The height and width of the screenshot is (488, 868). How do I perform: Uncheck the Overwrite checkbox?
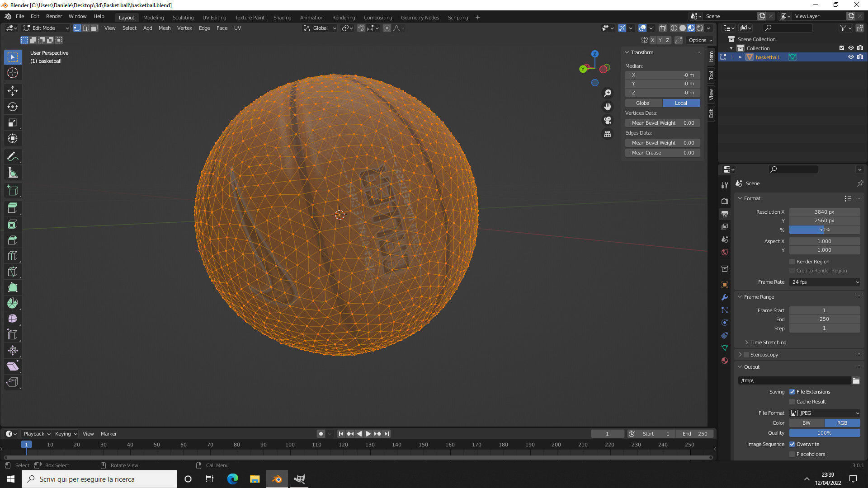coord(792,444)
